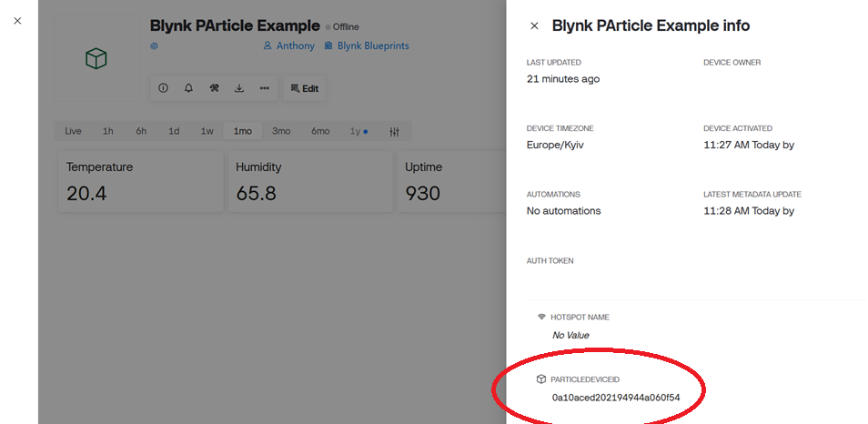Viewport: 868px width, 424px height.
Task: Select the 6mo time range tab
Action: 320,131
